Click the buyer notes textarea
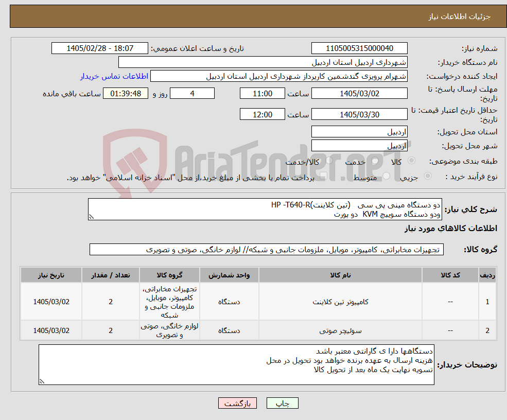The image size is (507, 420). point(236,365)
